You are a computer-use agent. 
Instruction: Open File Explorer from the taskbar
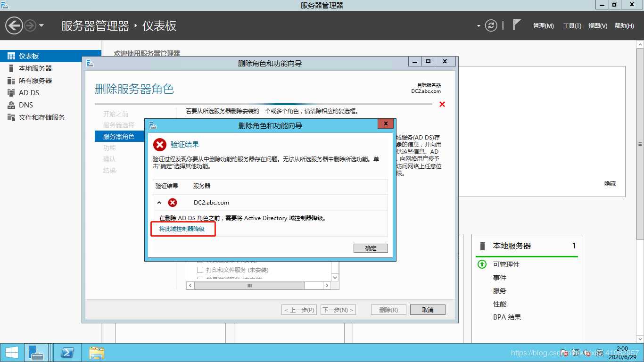pyautogui.click(x=97, y=353)
